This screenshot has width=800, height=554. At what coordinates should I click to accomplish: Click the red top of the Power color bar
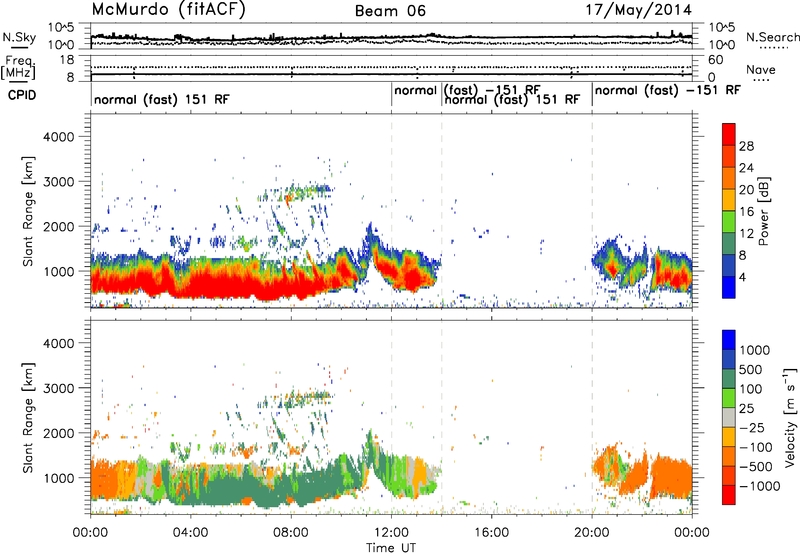coord(729,132)
